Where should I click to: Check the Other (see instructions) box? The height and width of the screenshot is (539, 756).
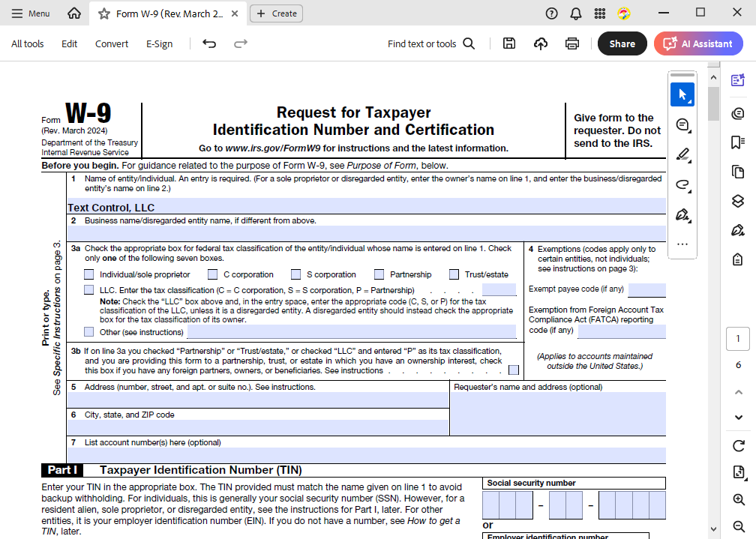88,331
